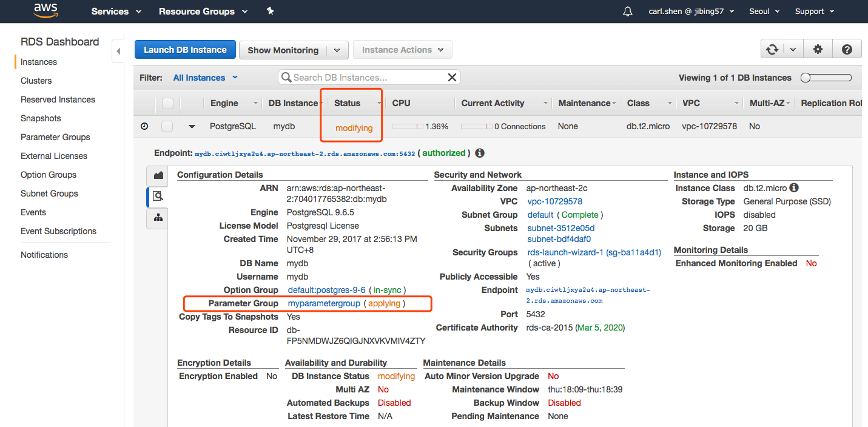Image resolution: width=868 pixels, height=427 pixels.
Task: Open the default:postgres-9-6 option group link
Action: tap(327, 290)
